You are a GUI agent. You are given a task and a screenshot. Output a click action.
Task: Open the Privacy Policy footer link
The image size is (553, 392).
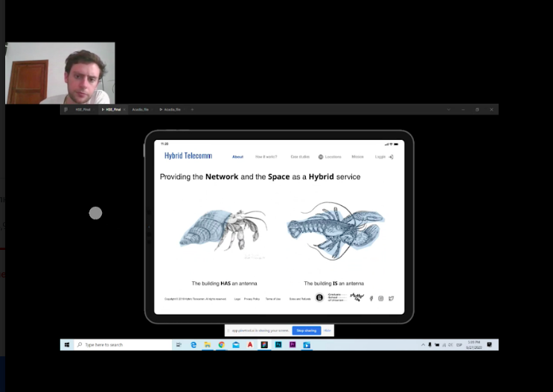pos(252,299)
